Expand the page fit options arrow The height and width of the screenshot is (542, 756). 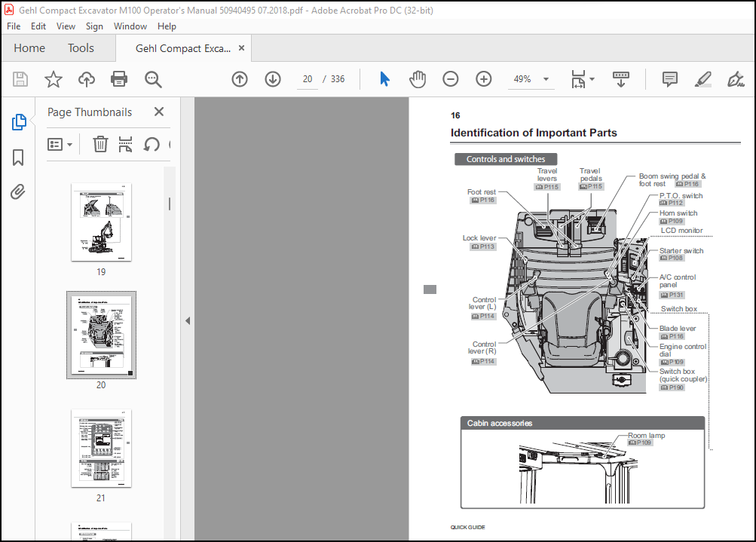pyautogui.click(x=592, y=79)
